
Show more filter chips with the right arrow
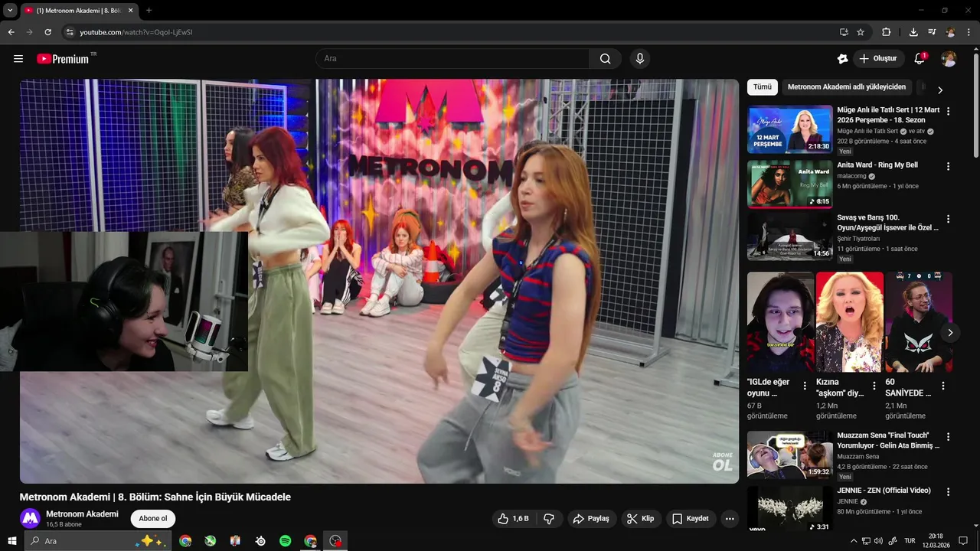[940, 90]
